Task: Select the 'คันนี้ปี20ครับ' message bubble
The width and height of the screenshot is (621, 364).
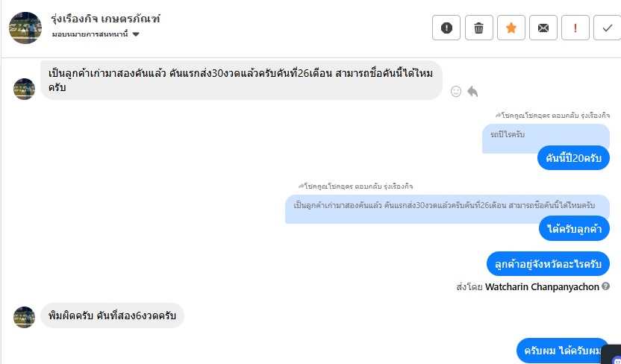Action: click(x=573, y=158)
